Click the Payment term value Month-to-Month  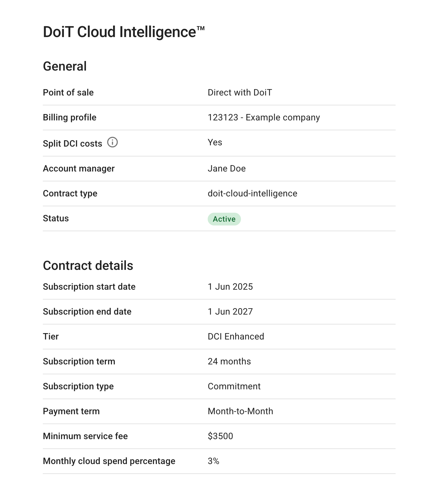[x=240, y=411]
